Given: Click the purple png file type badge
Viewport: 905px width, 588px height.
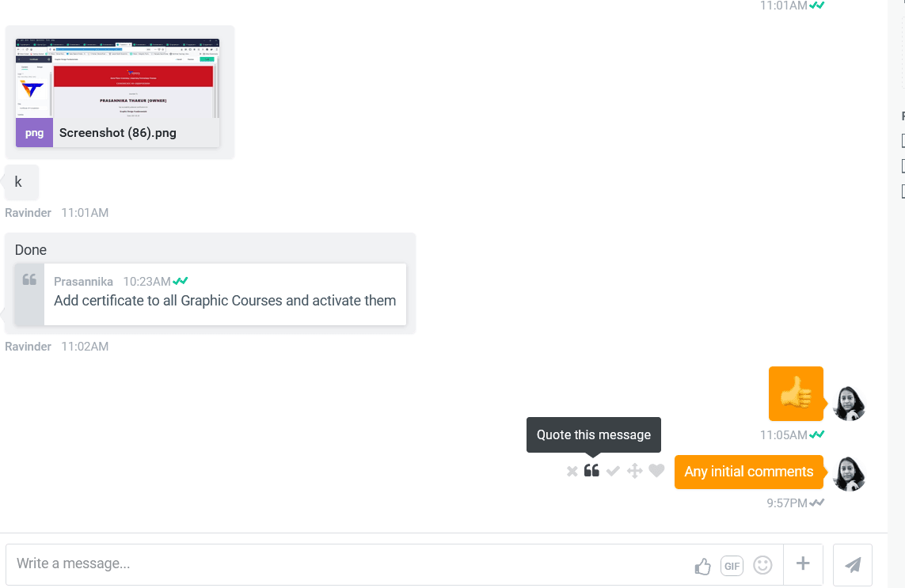Looking at the screenshot, I should coord(34,133).
